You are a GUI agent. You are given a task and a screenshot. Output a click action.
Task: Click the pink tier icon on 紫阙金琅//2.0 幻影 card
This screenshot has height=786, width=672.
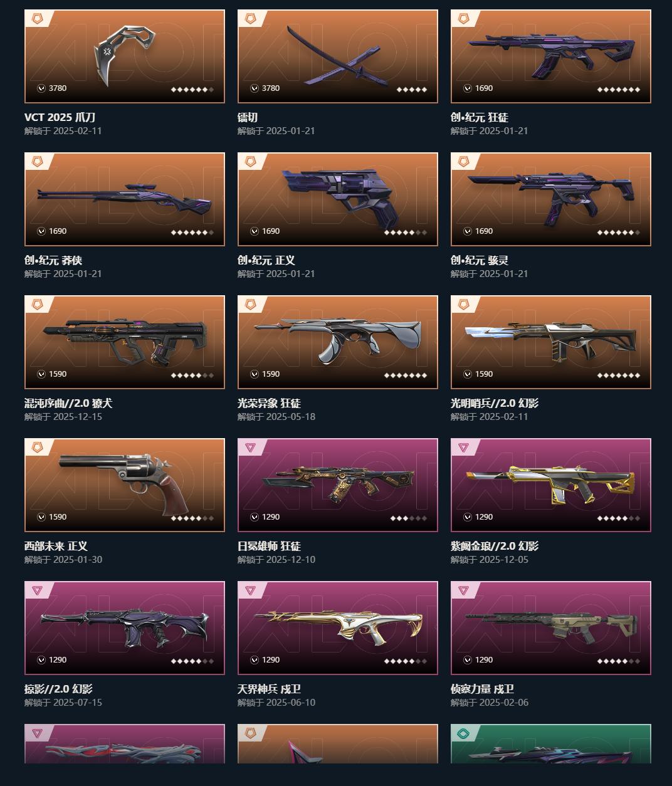click(464, 448)
